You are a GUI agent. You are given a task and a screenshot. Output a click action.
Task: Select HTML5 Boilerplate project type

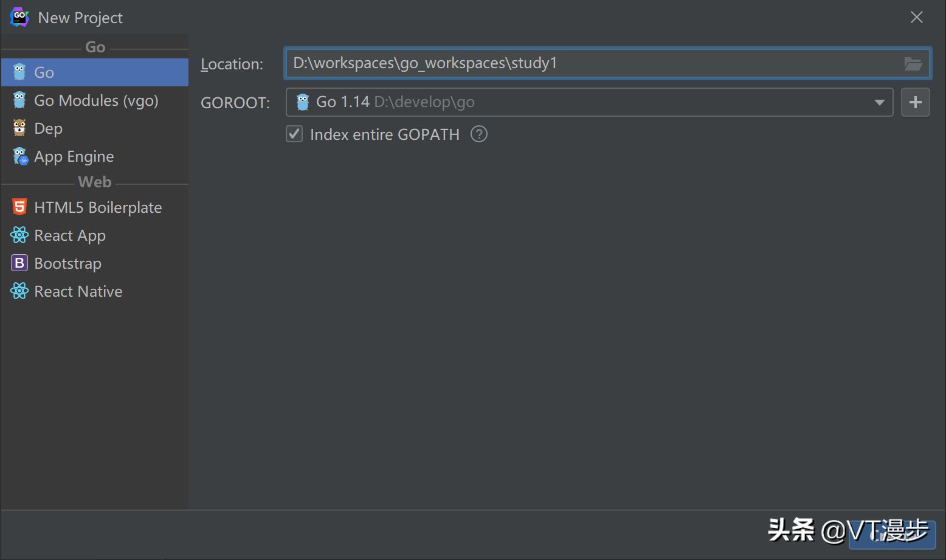point(94,207)
